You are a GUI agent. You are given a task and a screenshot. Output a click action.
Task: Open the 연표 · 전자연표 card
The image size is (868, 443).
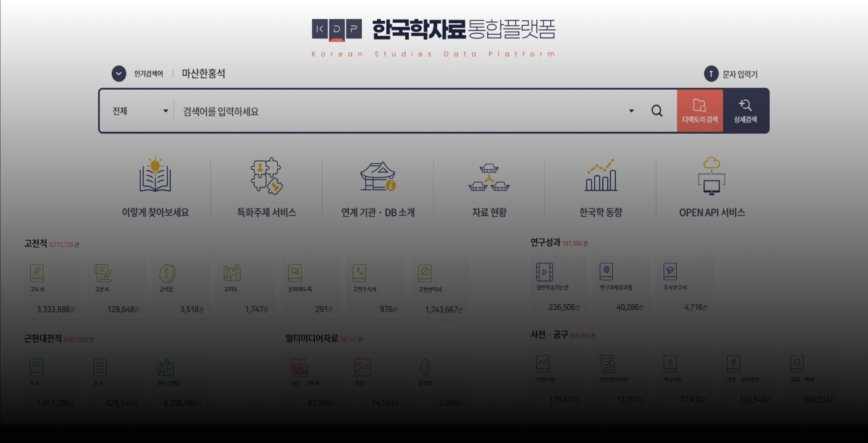coord(749,379)
